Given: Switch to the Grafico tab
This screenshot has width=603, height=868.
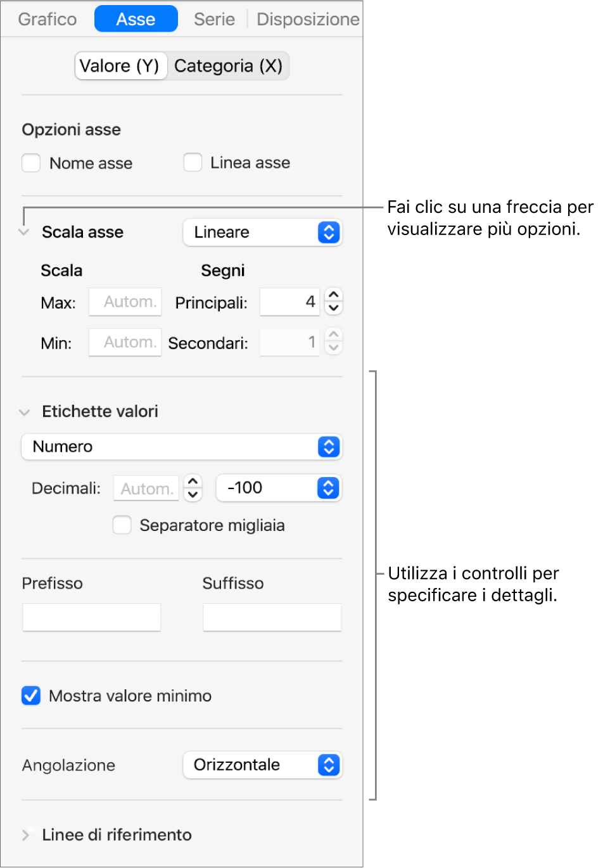Looking at the screenshot, I should [48, 20].
